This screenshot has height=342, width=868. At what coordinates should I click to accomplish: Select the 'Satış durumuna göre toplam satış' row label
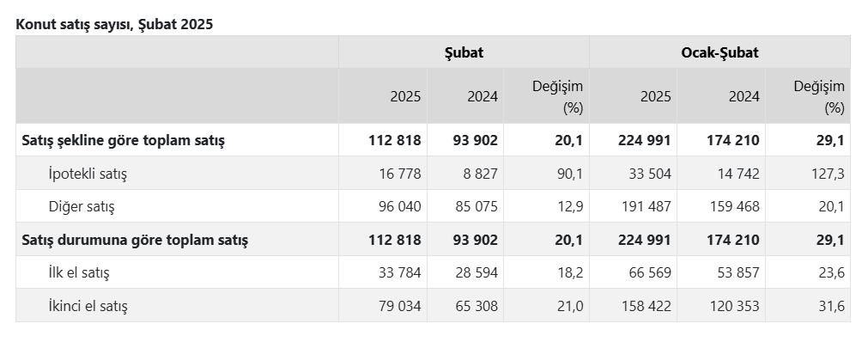click(x=135, y=240)
